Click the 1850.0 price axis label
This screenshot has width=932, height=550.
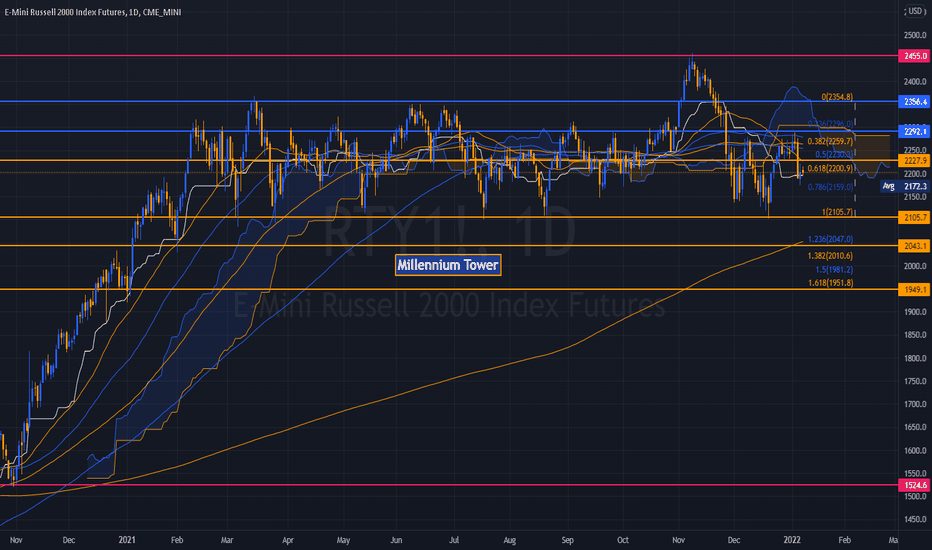pyautogui.click(x=915, y=335)
